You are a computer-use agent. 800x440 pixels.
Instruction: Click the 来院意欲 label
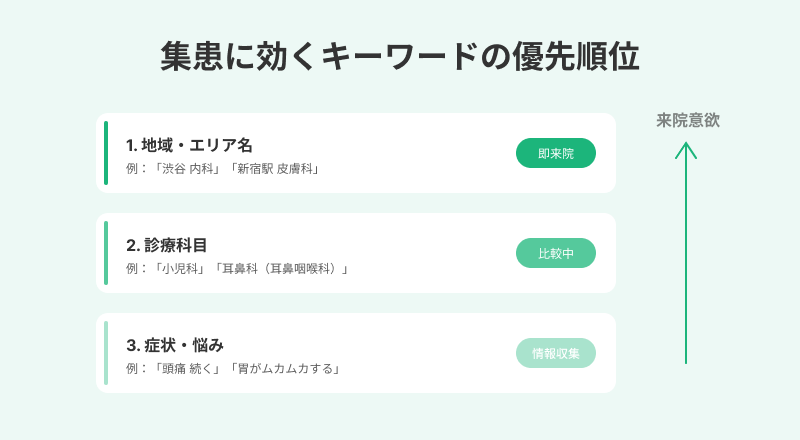coord(688,120)
